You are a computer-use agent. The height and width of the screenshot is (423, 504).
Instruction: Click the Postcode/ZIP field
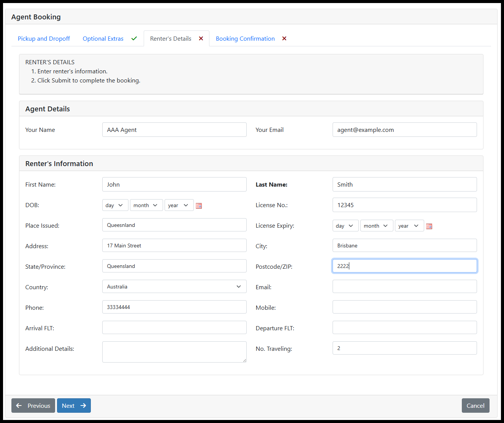[x=405, y=266]
